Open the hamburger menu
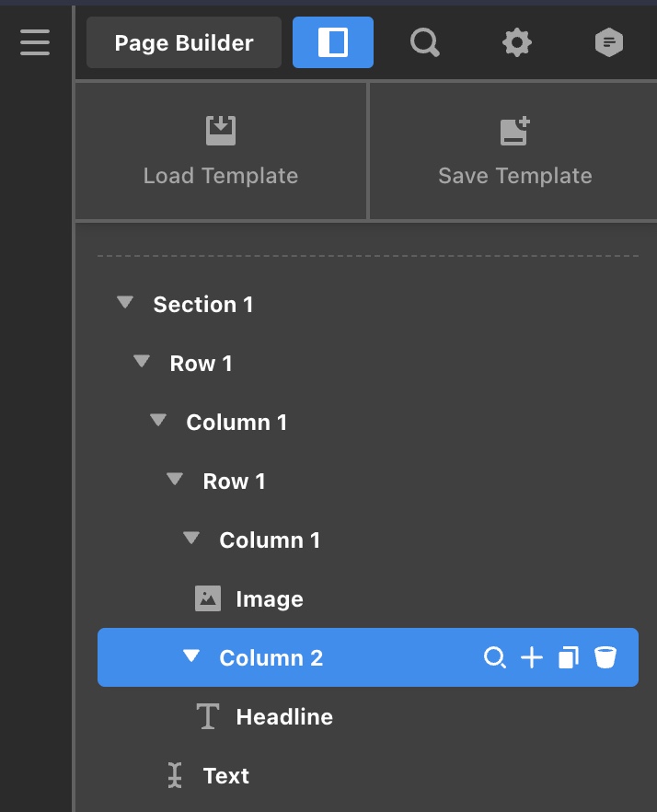 point(35,42)
